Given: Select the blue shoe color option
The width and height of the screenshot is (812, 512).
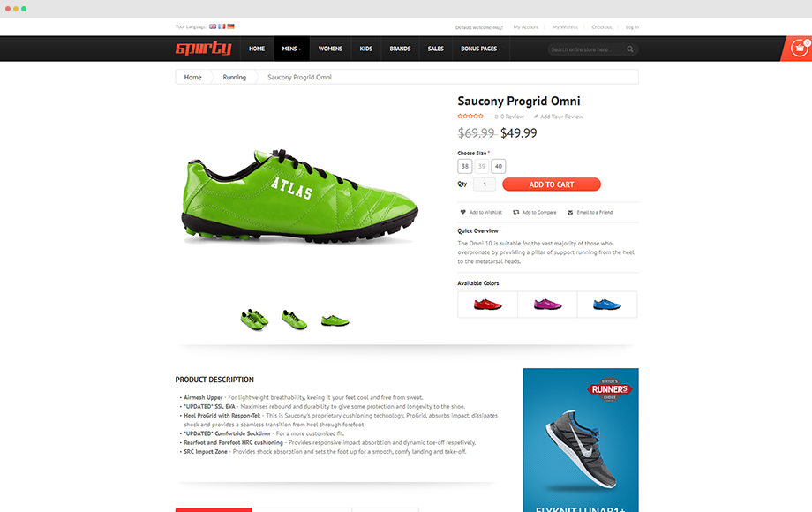Looking at the screenshot, I should tap(607, 305).
